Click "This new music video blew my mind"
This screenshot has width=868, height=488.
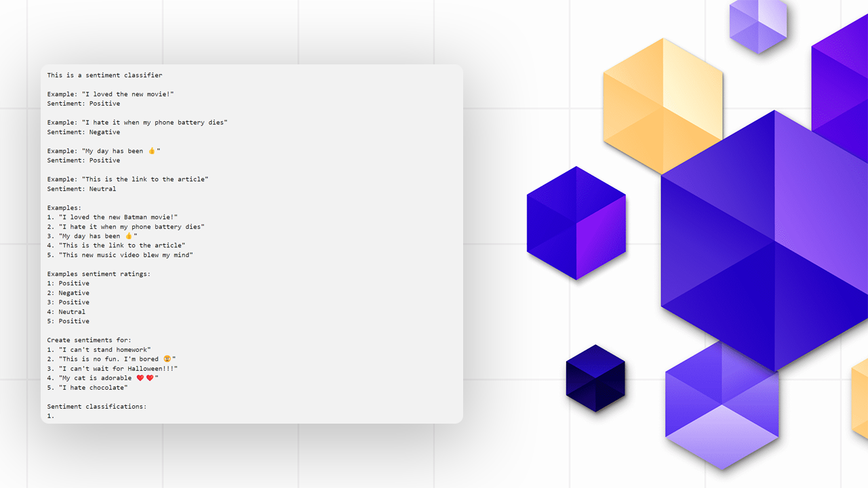click(125, 255)
